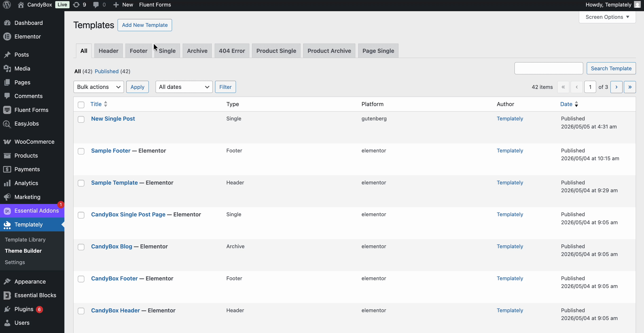Screen dimensions: 644x333
Task: Click the Essential Blocks icon
Action: tap(7, 295)
